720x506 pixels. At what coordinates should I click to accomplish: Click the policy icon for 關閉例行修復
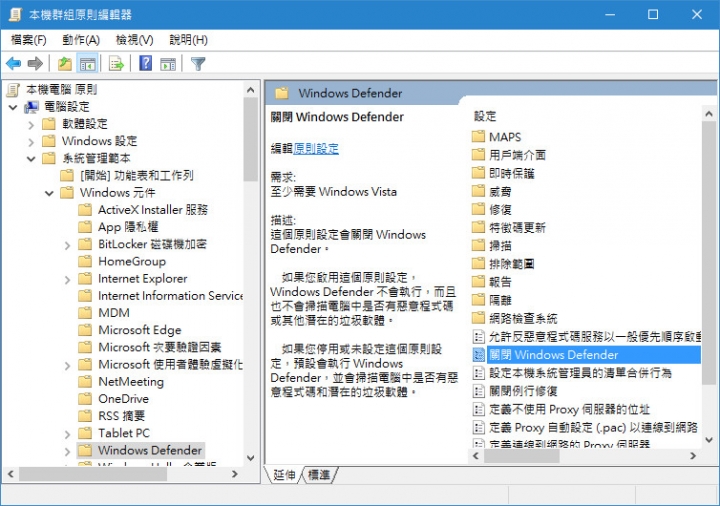(x=478, y=391)
